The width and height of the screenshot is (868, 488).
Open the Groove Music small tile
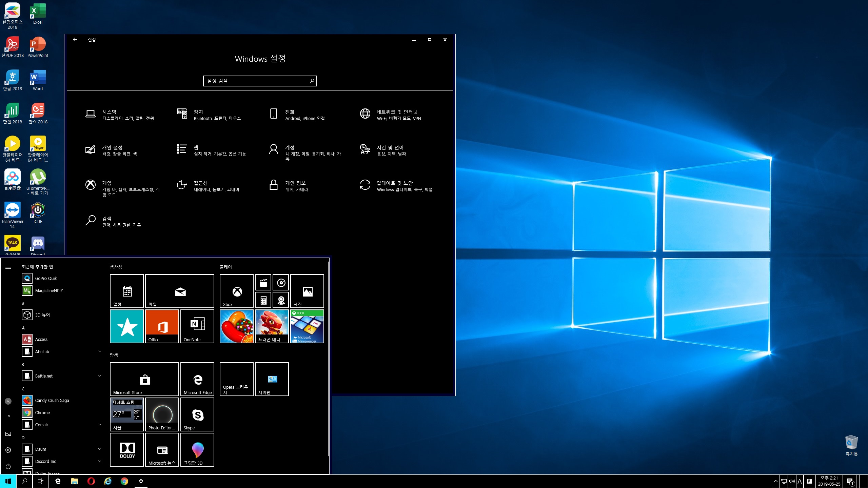(281, 283)
